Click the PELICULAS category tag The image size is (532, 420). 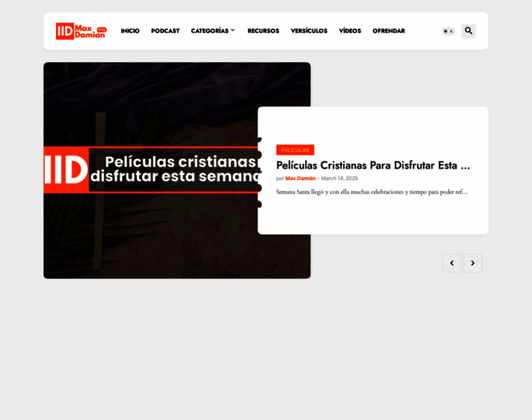295,150
